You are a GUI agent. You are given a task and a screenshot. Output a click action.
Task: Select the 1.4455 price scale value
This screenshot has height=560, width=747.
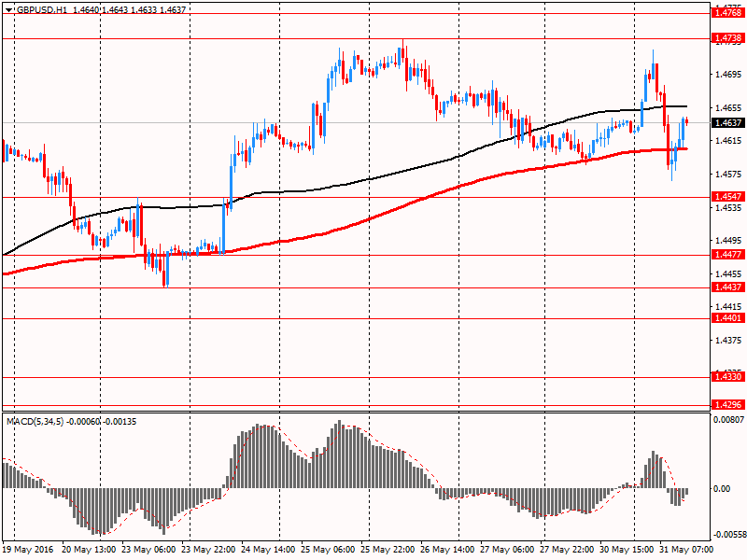[729, 273]
